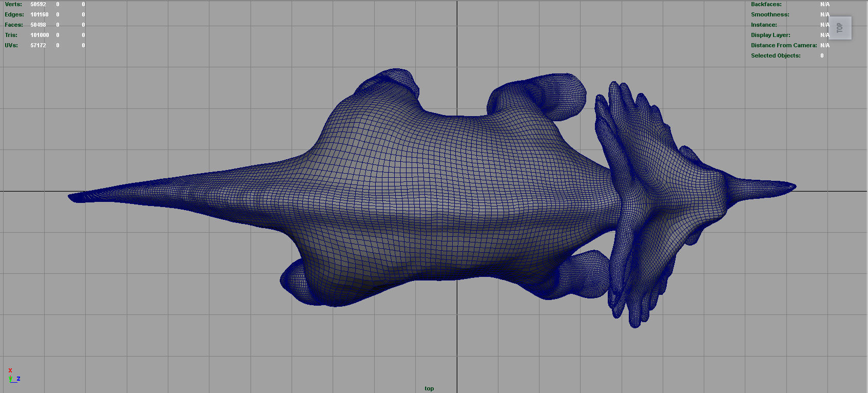Screen dimensions: 868x393
Task: Click the 'top' camera name label
Action: click(x=429, y=388)
